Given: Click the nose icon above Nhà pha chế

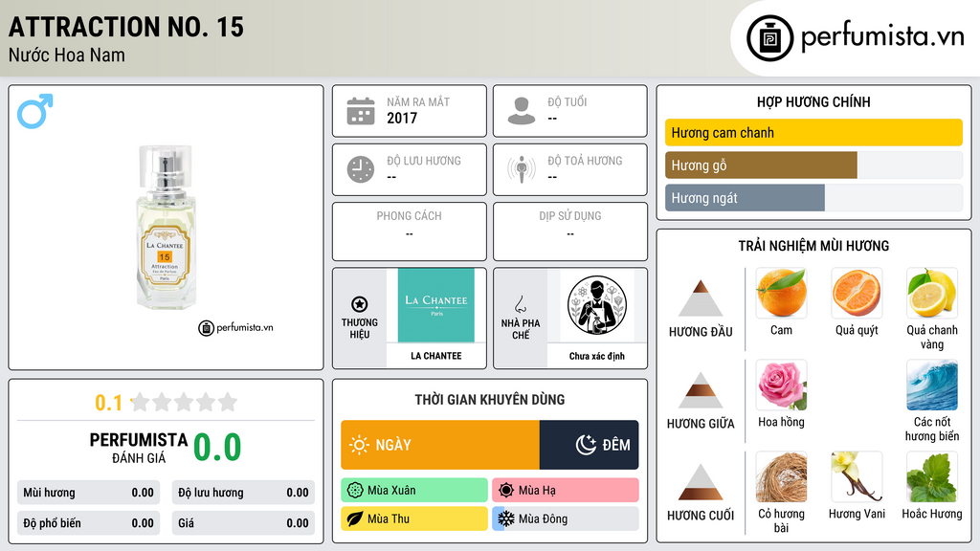Looking at the screenshot, I should pyautogui.click(x=520, y=304).
